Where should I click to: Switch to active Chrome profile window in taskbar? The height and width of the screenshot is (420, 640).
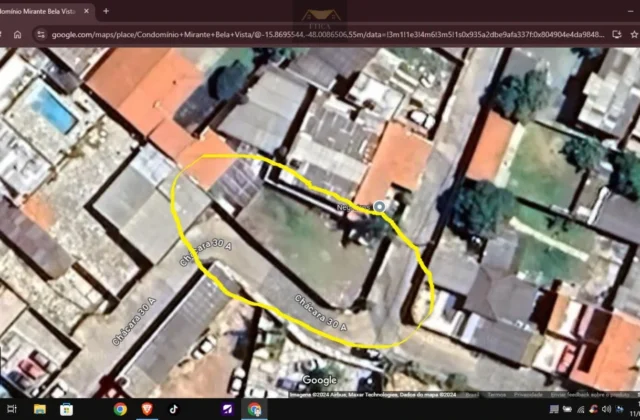[x=254, y=409]
